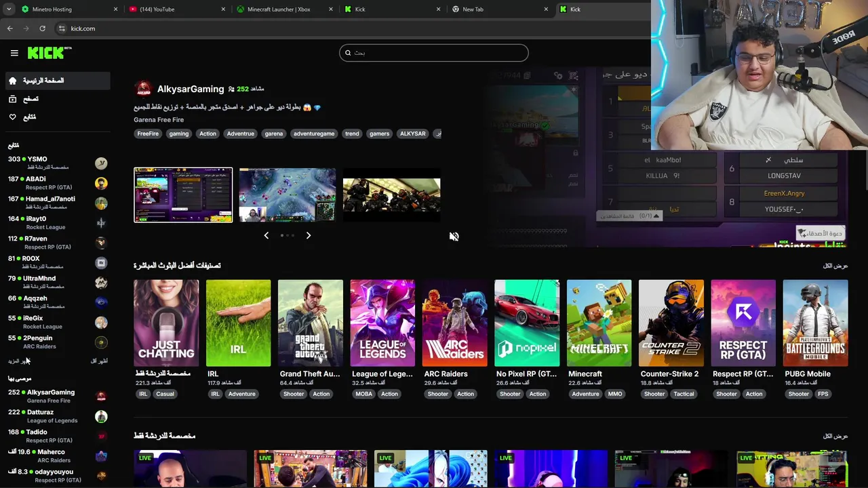The image size is (868, 488).
Task: Open IRL category card
Action: (238, 323)
